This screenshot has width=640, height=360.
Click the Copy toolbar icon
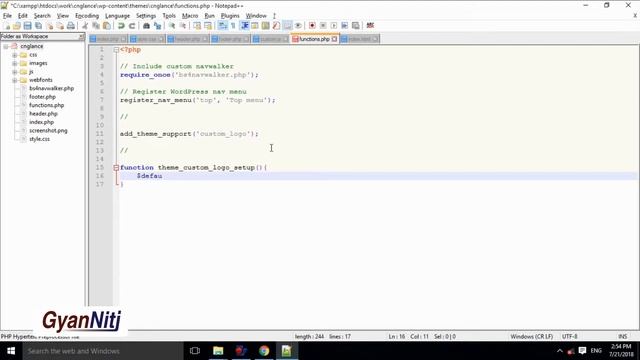point(96,26)
